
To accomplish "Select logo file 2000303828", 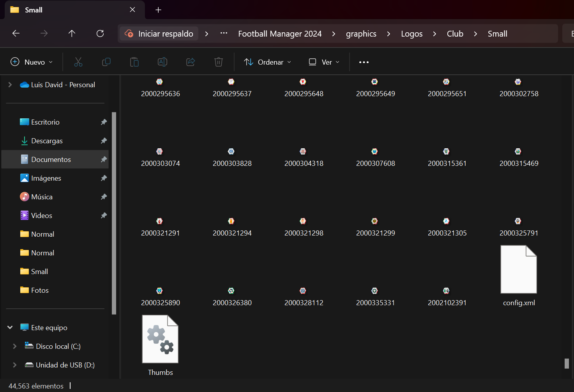I will (232, 158).
